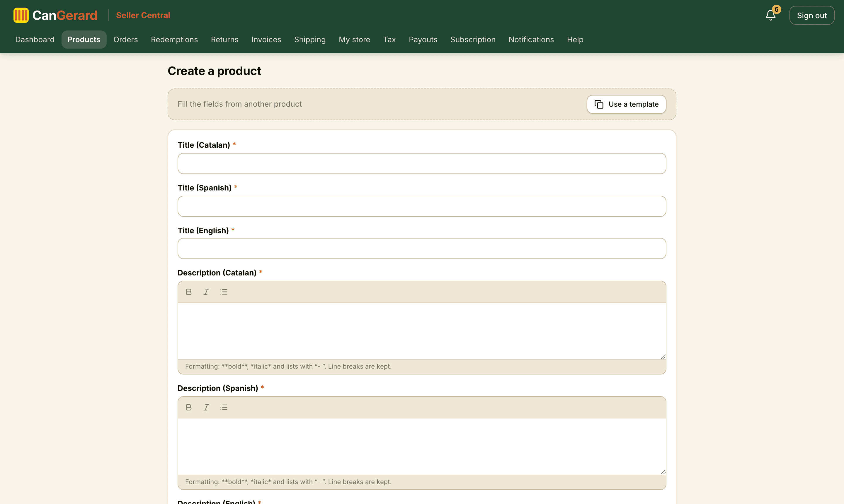
Task: Open the Help page
Action: point(575,39)
